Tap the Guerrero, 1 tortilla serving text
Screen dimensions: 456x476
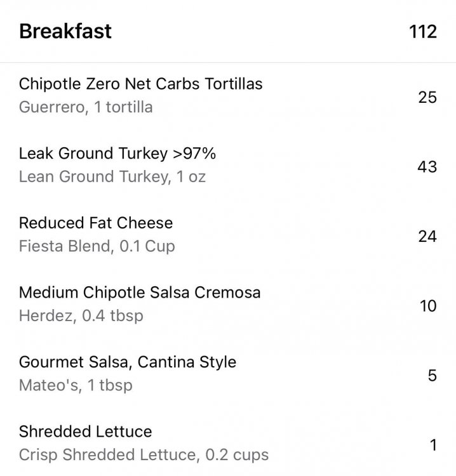[86, 107]
